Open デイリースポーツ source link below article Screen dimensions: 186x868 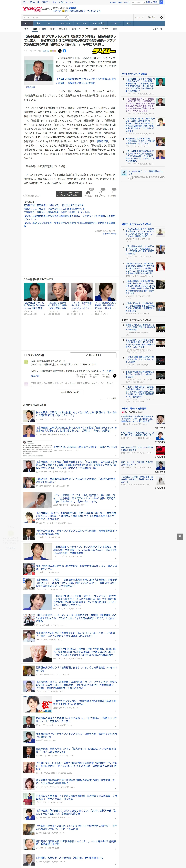109,233
